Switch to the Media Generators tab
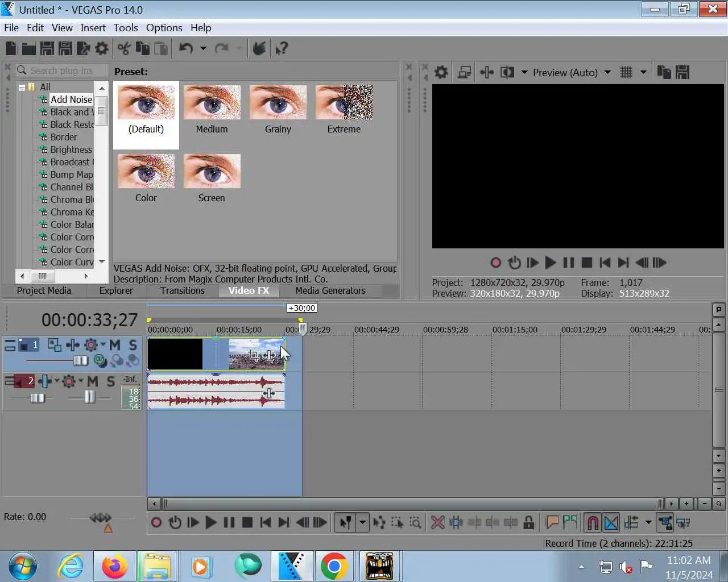 330,290
